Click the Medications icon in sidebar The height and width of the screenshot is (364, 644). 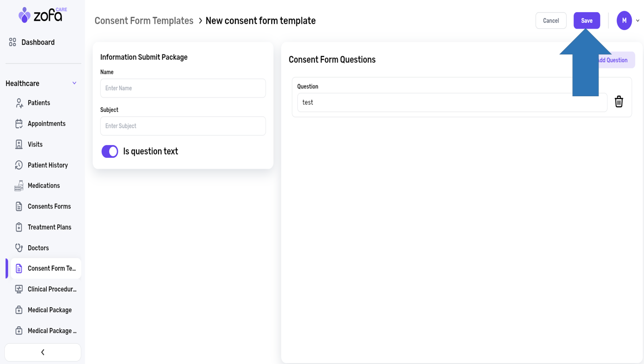tap(19, 186)
